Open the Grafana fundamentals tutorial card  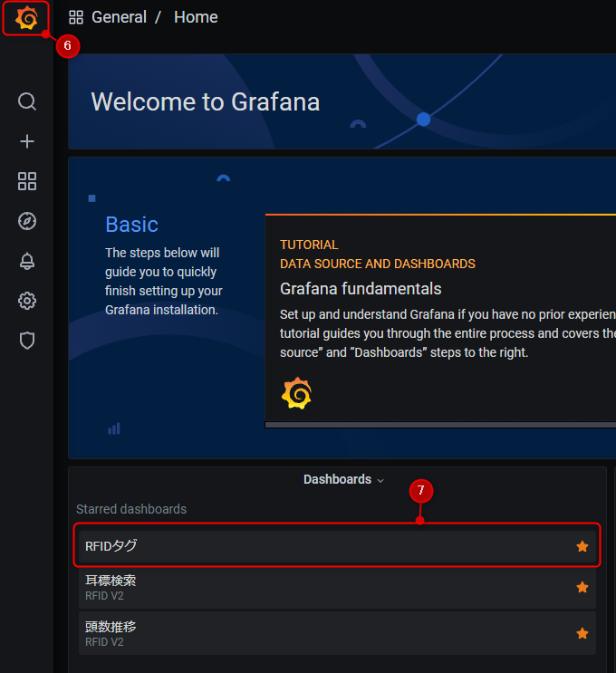(440, 318)
